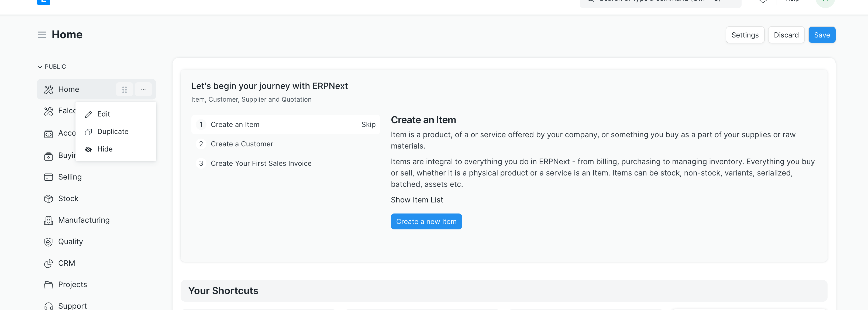The width and height of the screenshot is (868, 310).
Task: Click the Falcon workspace icon
Action: [x=49, y=111]
